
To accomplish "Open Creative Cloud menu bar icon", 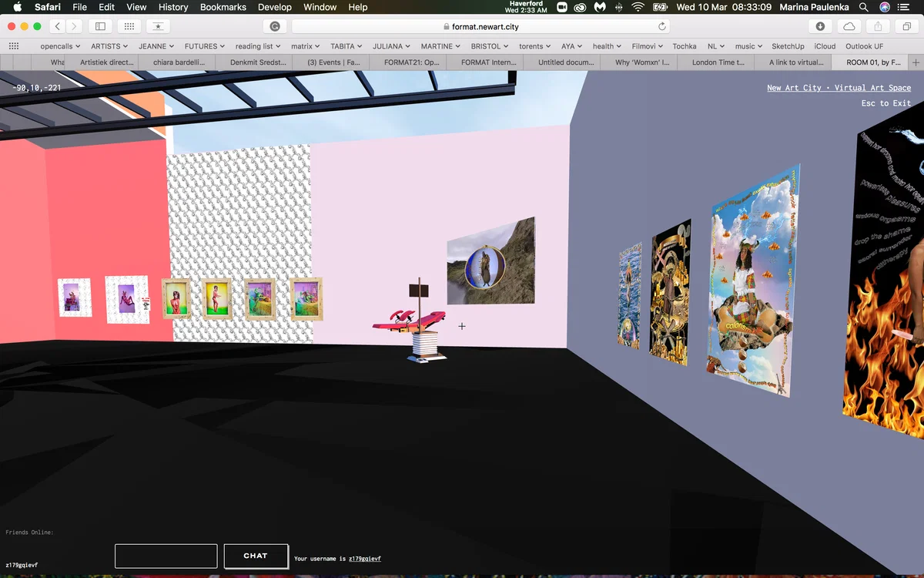I will tap(581, 7).
